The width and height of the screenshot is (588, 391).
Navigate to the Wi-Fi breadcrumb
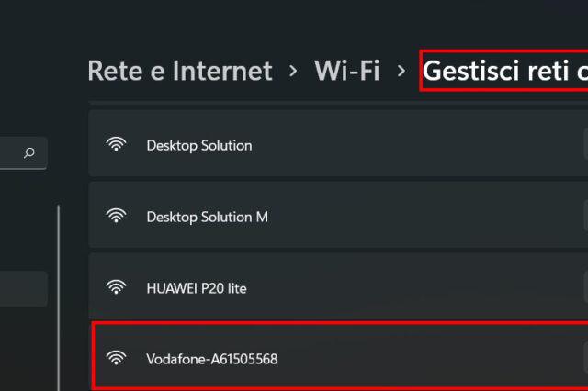346,71
